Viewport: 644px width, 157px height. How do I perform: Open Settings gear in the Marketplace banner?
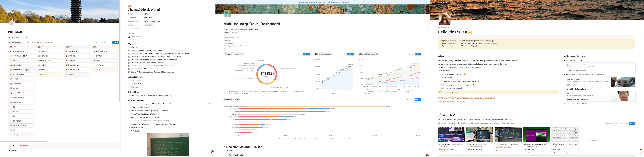point(346,2)
